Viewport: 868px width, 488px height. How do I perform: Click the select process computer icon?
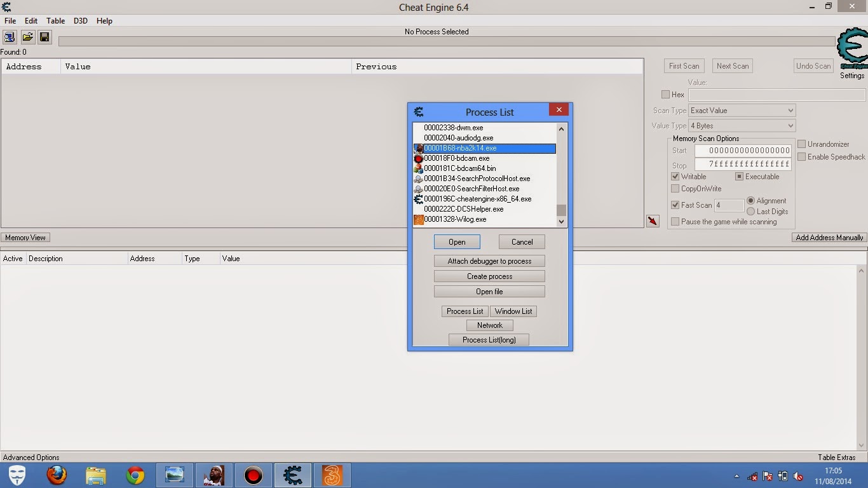pos(9,37)
